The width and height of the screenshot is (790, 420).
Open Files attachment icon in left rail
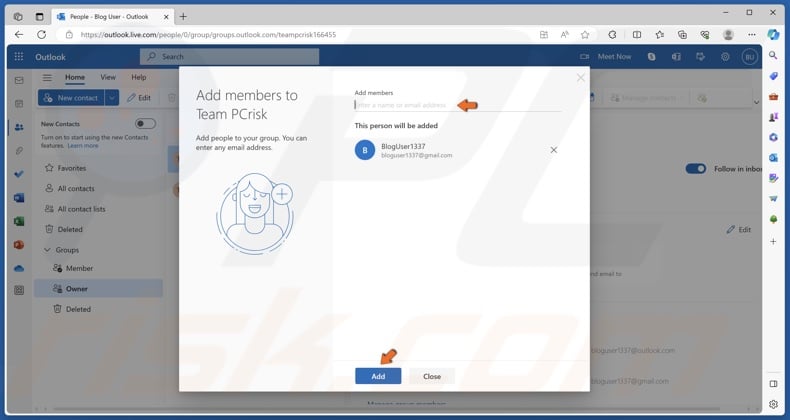click(x=19, y=151)
